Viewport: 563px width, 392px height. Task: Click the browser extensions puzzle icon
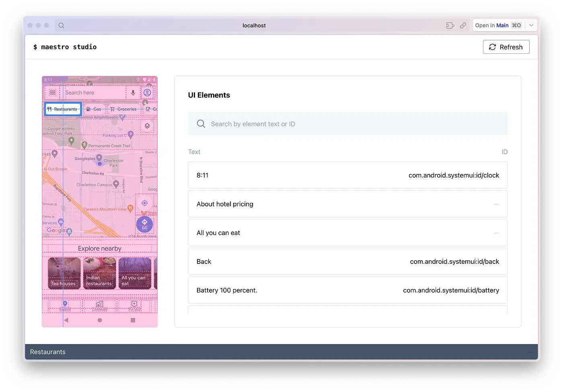click(450, 25)
